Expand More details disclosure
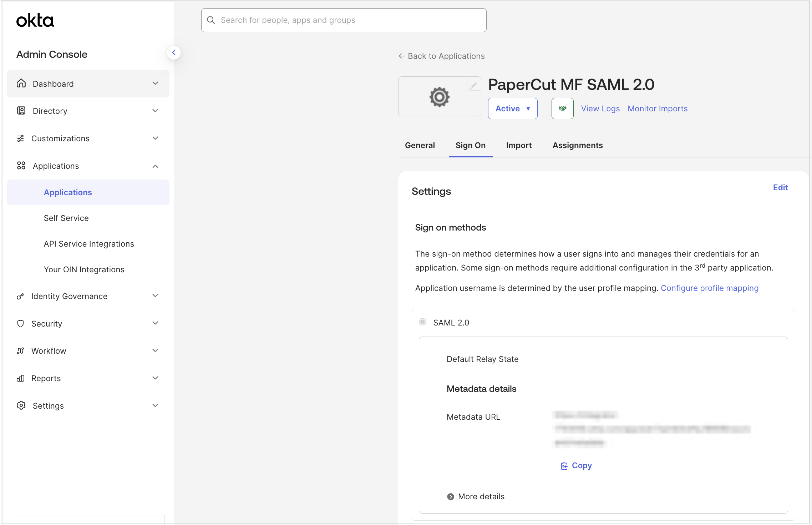 pos(476,496)
